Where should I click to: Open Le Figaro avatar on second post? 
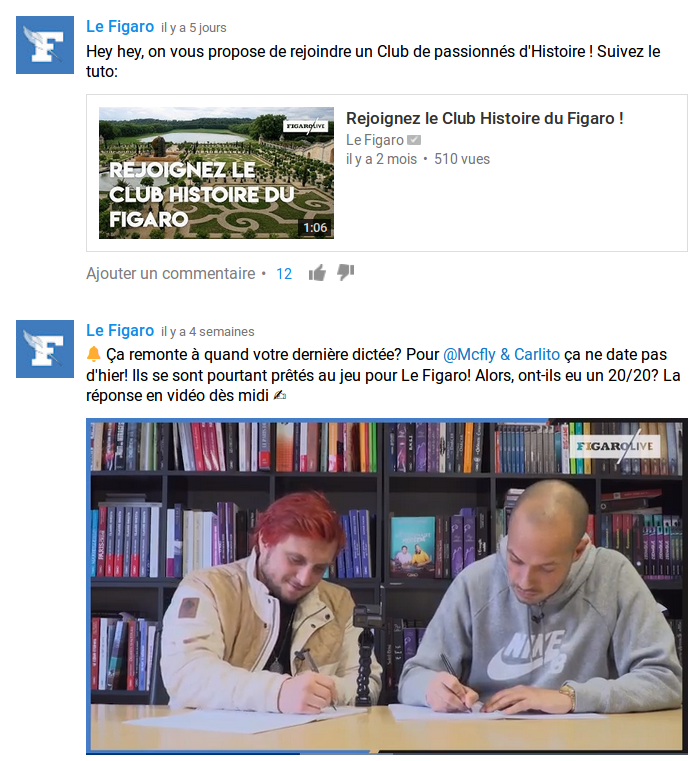pyautogui.click(x=45, y=349)
